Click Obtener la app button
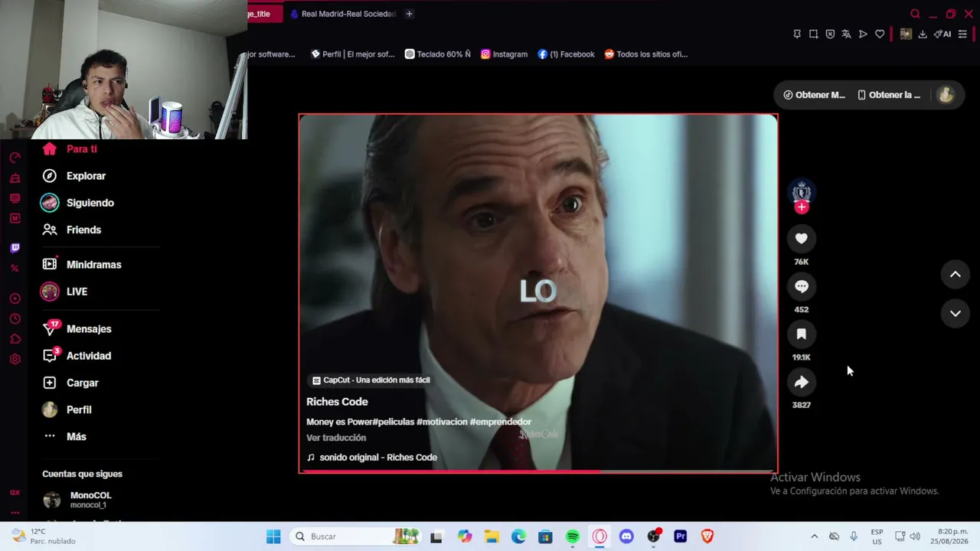The width and height of the screenshot is (980, 551). [889, 95]
